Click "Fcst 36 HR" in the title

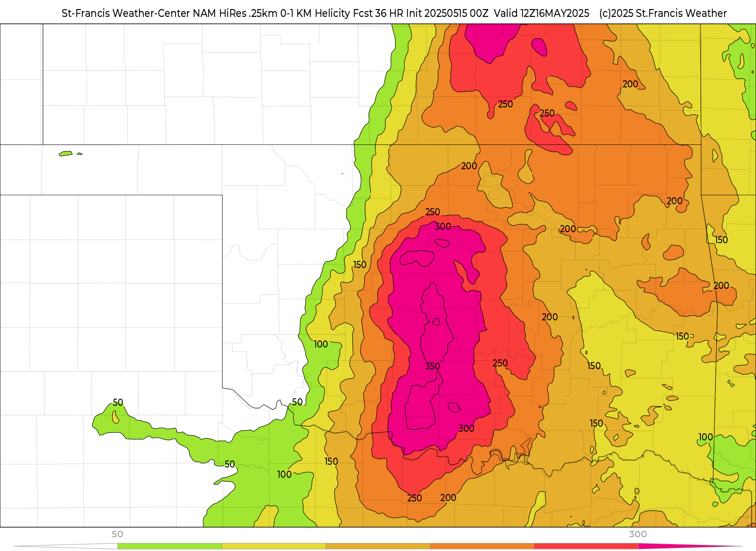(378, 13)
